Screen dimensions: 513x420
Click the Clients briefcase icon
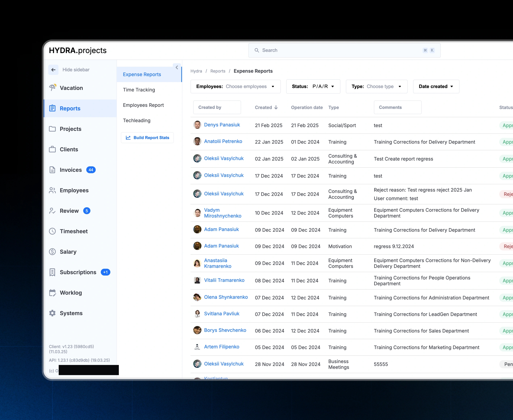pyautogui.click(x=52, y=149)
